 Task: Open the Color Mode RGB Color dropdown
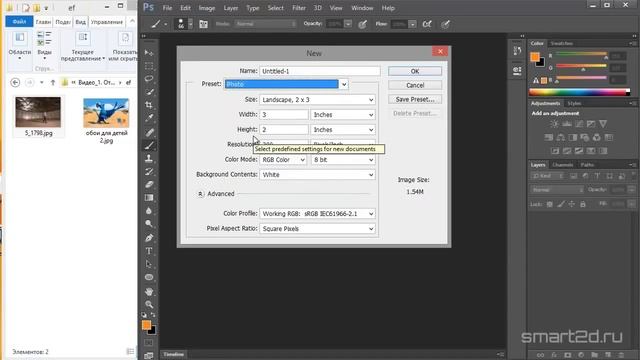(x=283, y=160)
